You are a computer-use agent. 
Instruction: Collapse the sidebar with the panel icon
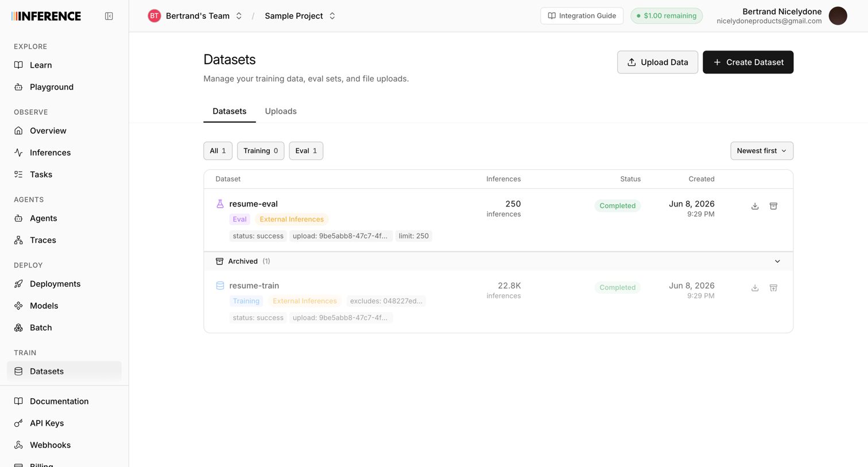tap(108, 16)
